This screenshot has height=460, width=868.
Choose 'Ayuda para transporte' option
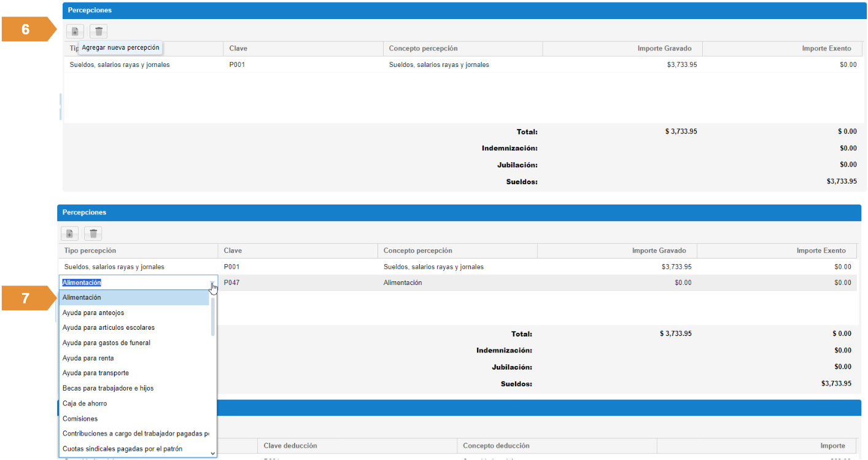tap(95, 373)
